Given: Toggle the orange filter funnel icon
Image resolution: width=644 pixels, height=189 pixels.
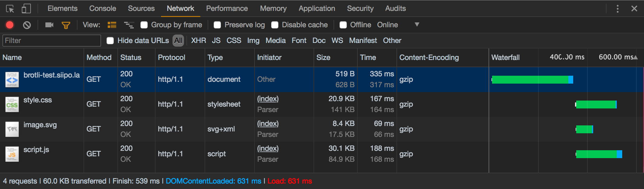Looking at the screenshot, I should coord(66,25).
